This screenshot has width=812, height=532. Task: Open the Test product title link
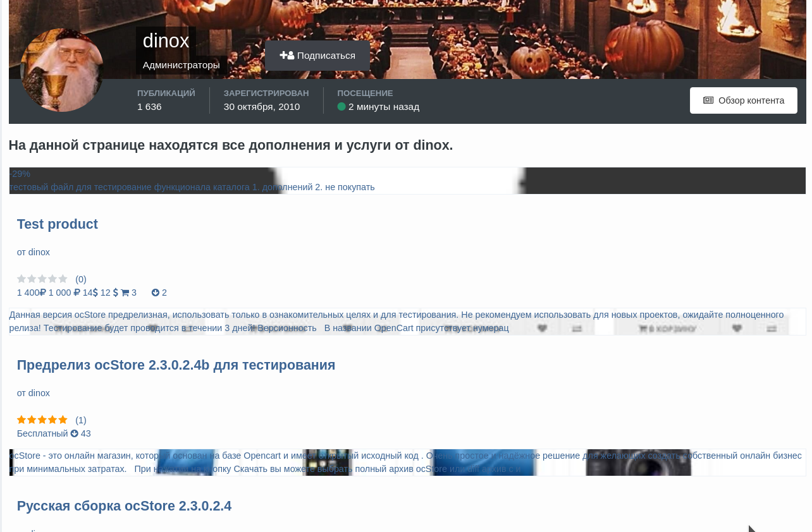coord(58,224)
